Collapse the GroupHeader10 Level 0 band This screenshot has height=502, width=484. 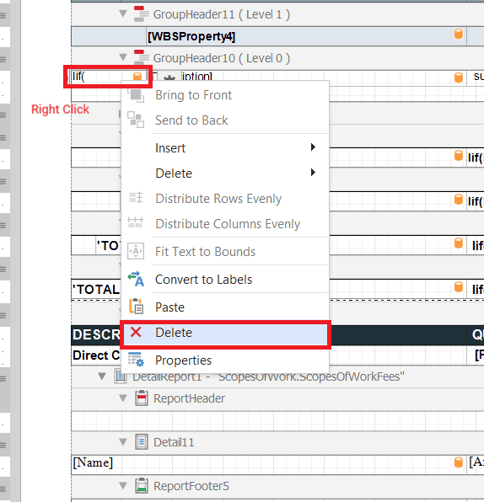(x=123, y=58)
